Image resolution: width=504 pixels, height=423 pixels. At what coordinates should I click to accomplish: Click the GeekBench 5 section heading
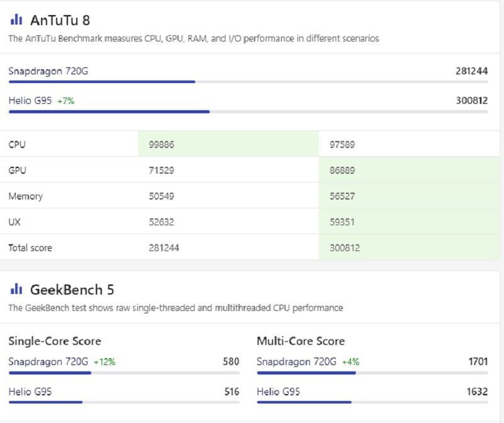click(x=72, y=290)
